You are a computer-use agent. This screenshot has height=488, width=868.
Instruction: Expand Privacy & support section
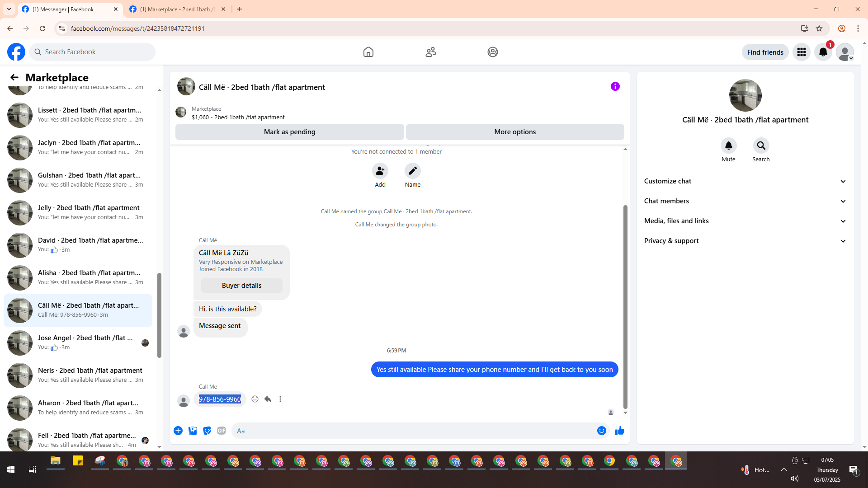click(745, 241)
